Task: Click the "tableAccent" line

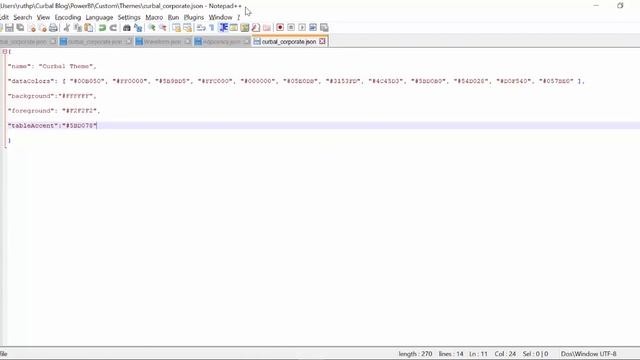Action: (52, 126)
